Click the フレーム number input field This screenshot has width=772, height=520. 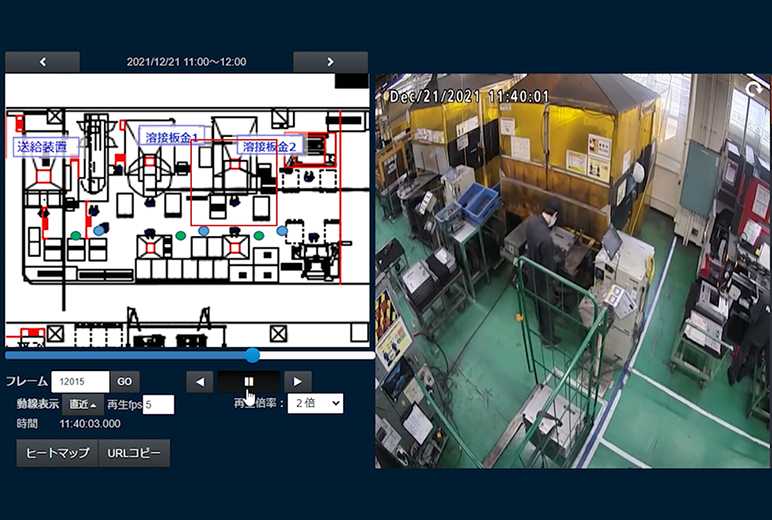tap(79, 381)
